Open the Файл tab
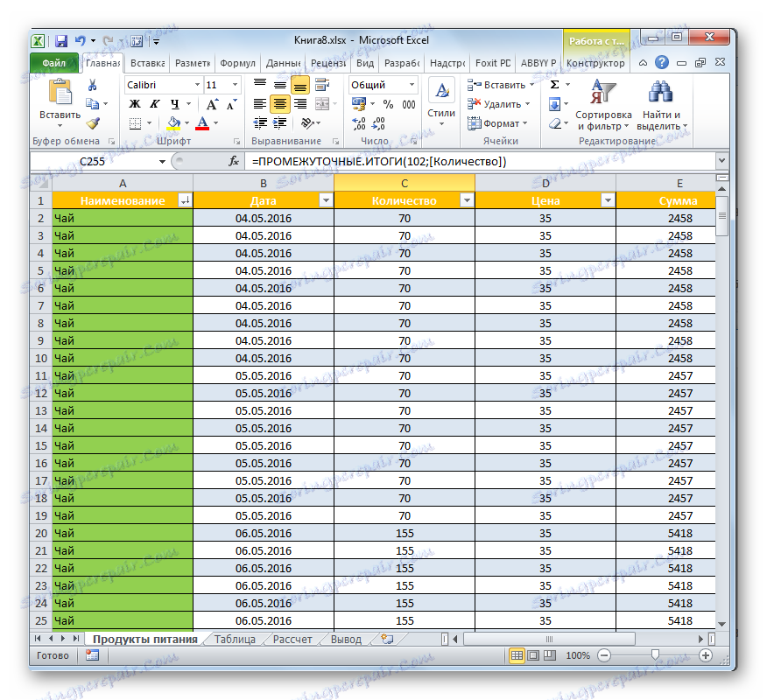The width and height of the screenshot is (767, 700). point(53,63)
